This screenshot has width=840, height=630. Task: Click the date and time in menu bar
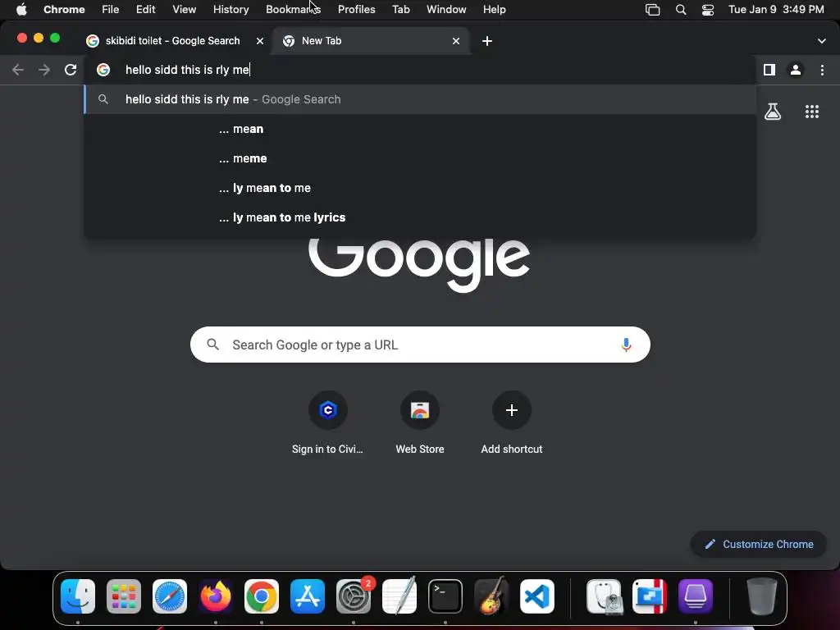click(x=776, y=10)
